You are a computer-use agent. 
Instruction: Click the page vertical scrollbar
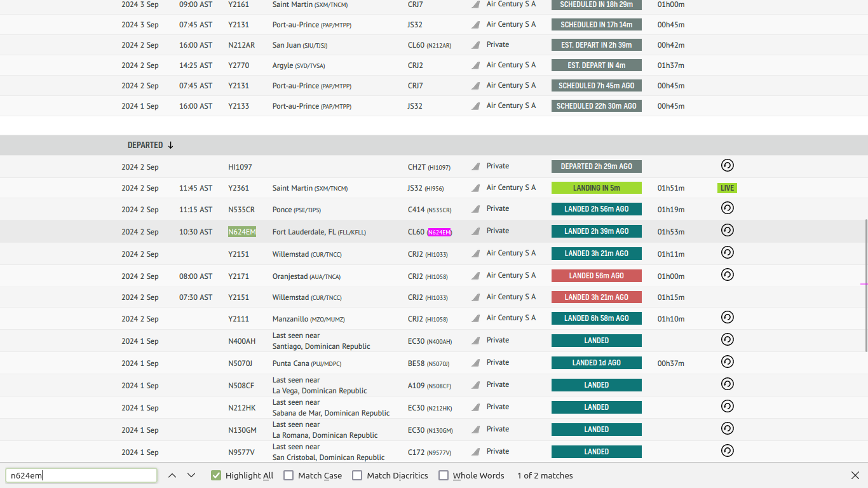click(865, 286)
